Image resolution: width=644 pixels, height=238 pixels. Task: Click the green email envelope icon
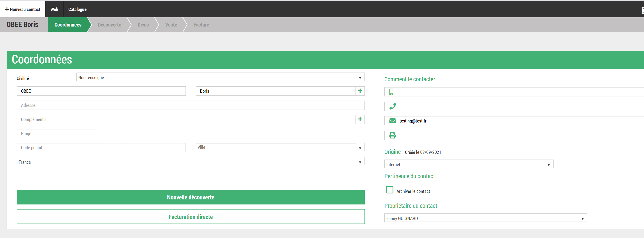(x=392, y=121)
